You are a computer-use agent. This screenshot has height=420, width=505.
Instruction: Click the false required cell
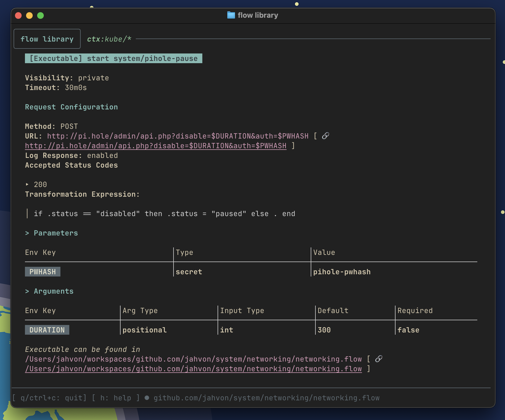tap(408, 330)
